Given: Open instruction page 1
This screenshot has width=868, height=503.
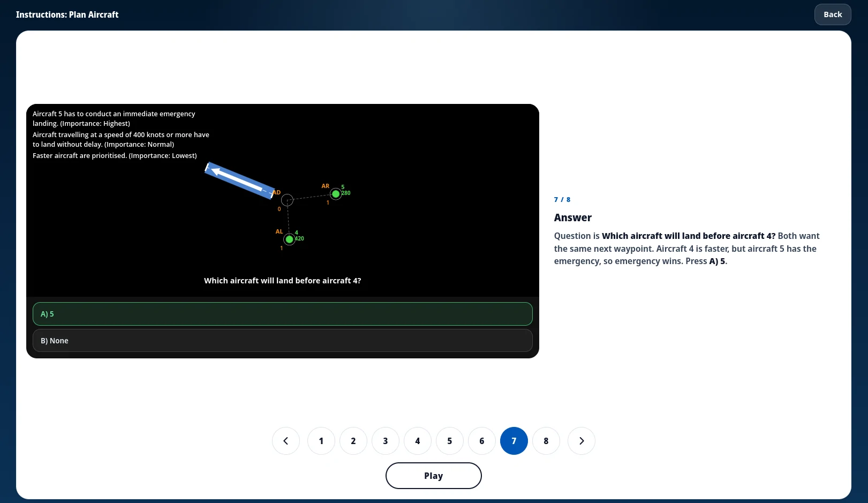Looking at the screenshot, I should pos(321,441).
